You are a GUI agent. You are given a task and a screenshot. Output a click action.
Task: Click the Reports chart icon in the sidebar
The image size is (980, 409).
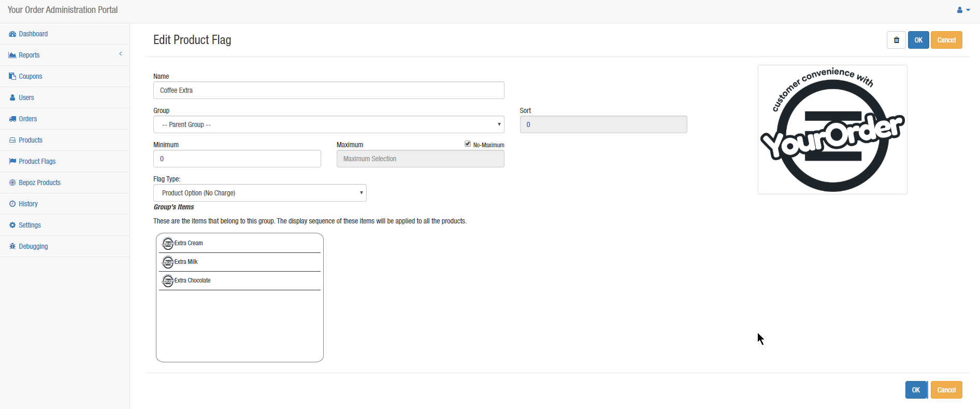[x=12, y=55]
